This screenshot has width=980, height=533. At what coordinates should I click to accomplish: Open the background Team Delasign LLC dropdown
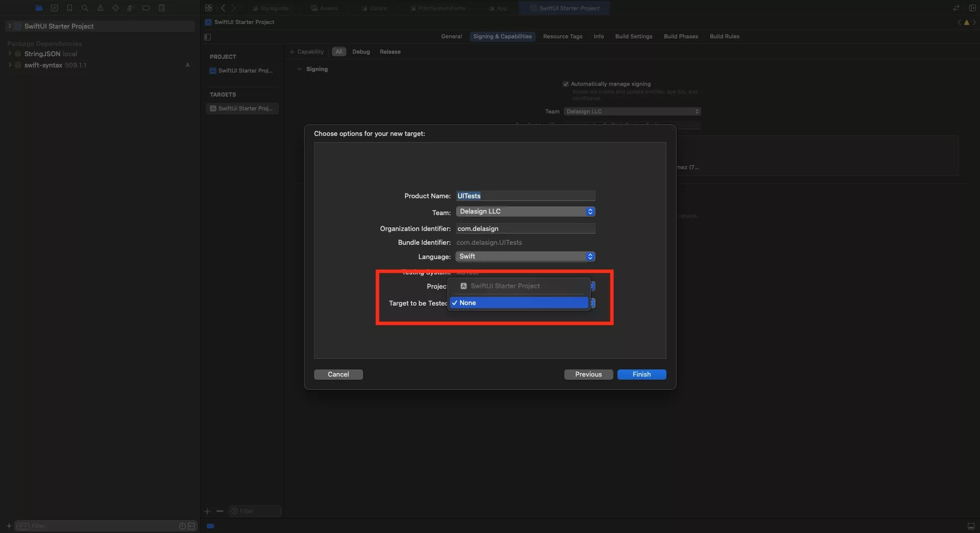point(632,111)
